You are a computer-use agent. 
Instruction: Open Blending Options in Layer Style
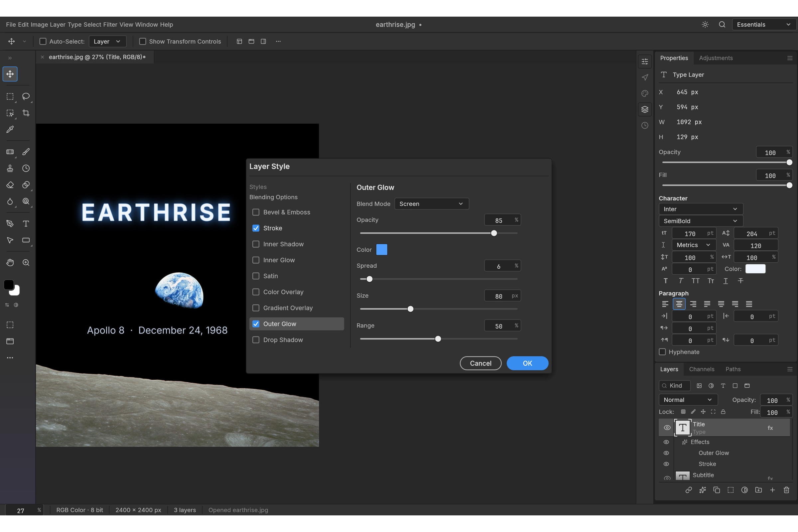click(x=273, y=197)
